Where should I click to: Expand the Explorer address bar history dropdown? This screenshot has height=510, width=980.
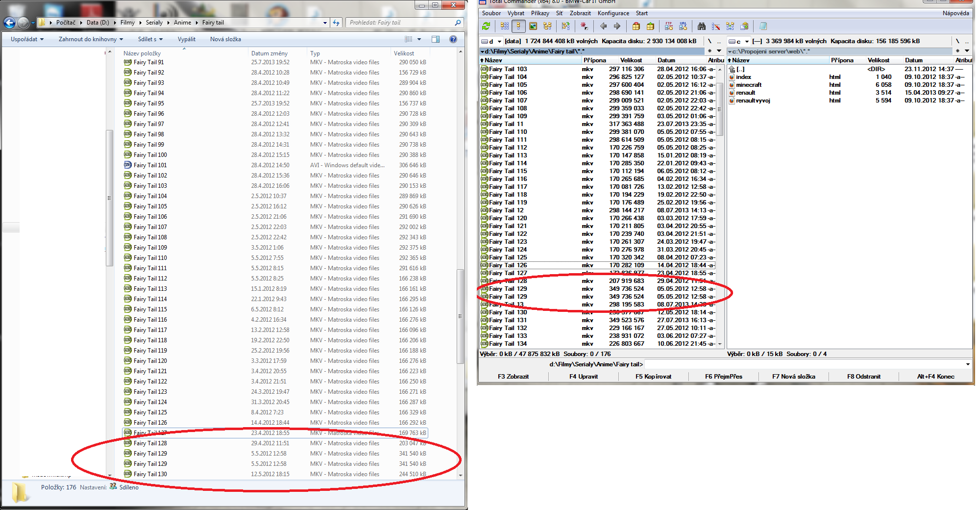tap(325, 23)
